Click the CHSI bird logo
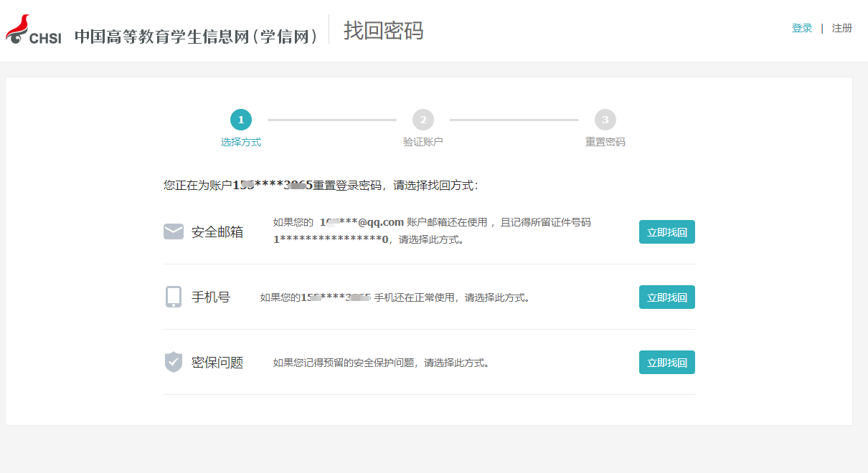Screen dimensions: 868x473 (33, 30)
